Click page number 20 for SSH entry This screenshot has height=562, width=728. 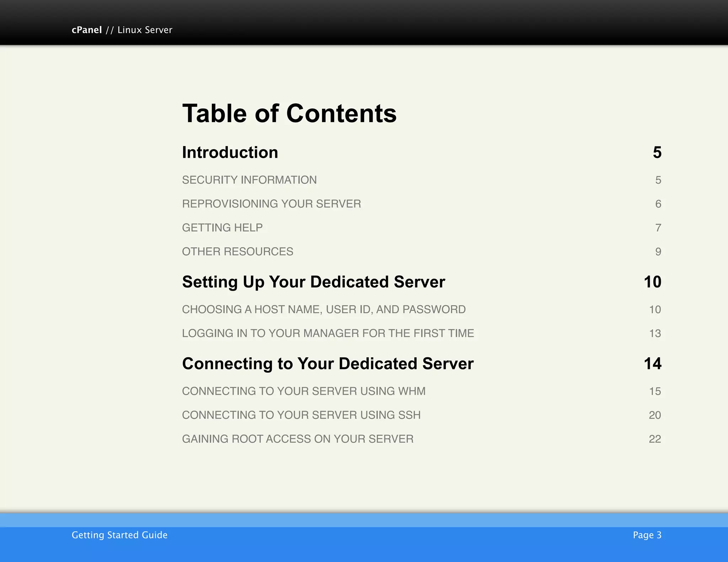click(655, 415)
